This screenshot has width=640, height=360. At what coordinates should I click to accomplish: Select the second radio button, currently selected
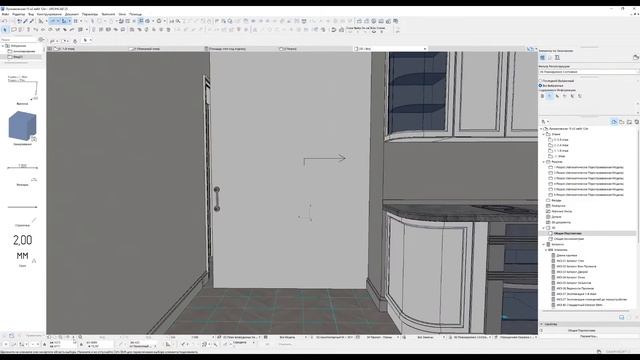(x=540, y=86)
